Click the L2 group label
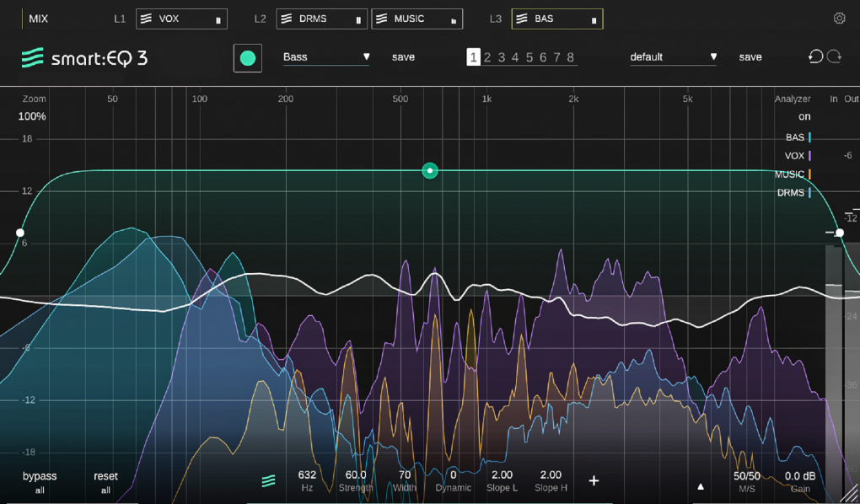Viewport: 860px width, 504px height. pyautogui.click(x=260, y=19)
